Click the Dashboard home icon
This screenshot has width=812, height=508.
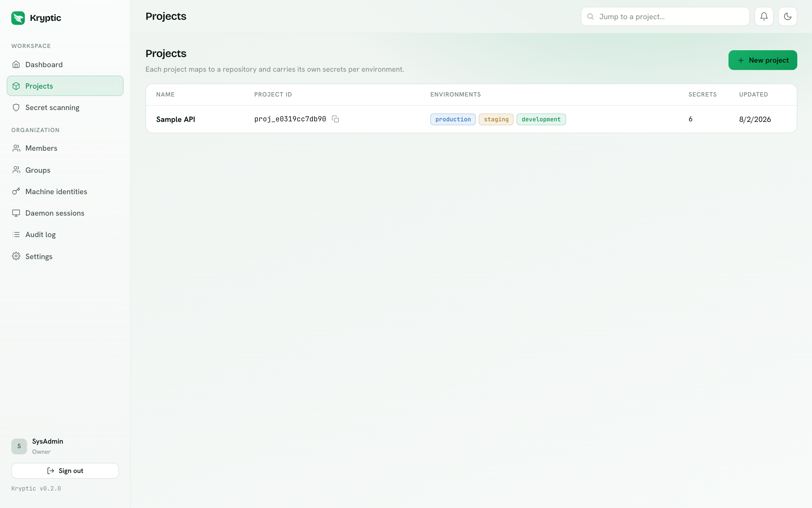[16, 65]
